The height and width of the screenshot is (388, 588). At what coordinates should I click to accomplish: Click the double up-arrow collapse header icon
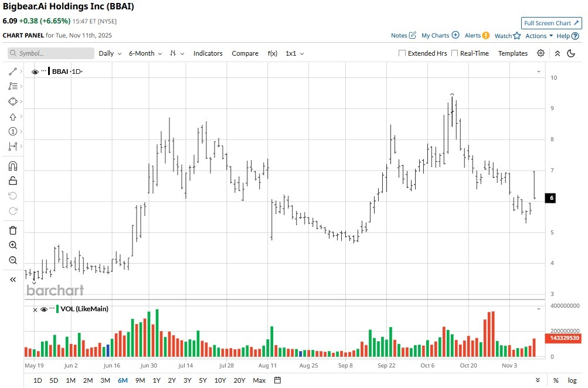tap(558, 53)
